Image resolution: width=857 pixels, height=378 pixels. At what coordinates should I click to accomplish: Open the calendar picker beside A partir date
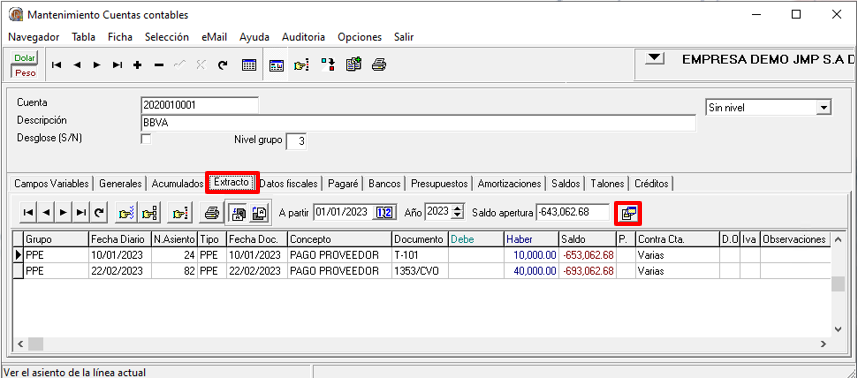[x=385, y=212]
